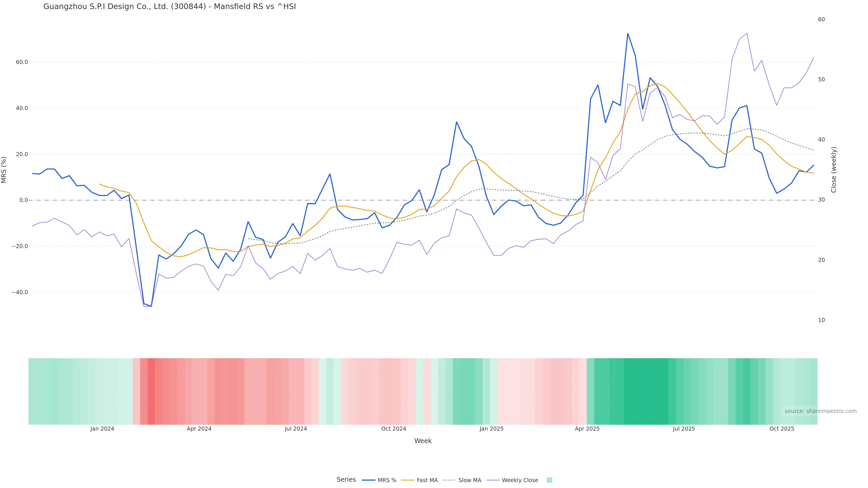This screenshot has height=488, width=868.
Task: Click the orange Fast MA legend line icon
Action: [x=408, y=480]
